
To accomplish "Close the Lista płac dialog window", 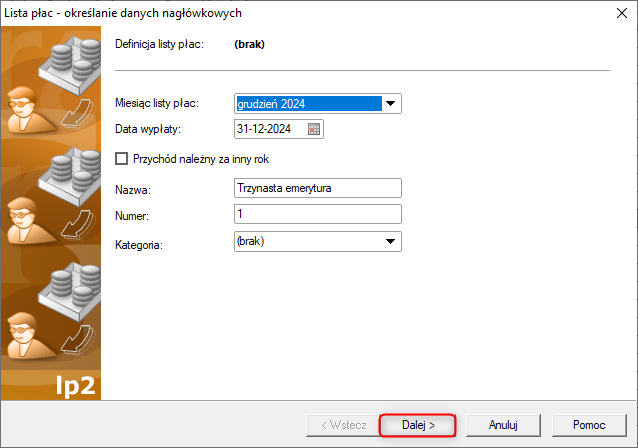I will 622,13.
